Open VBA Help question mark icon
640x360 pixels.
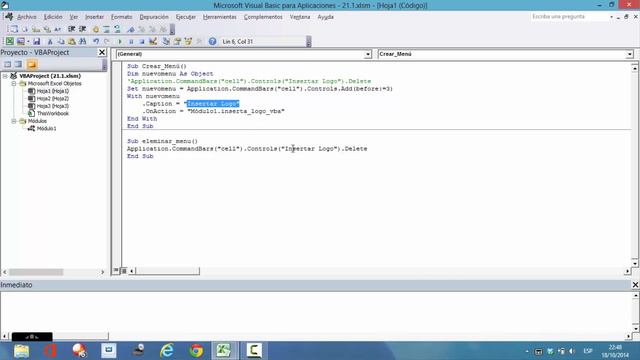[212, 41]
